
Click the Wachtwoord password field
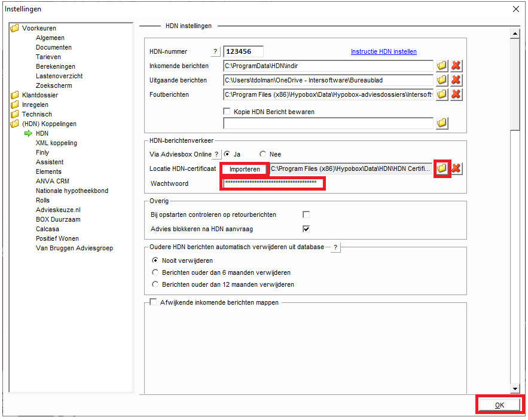pyautogui.click(x=273, y=183)
